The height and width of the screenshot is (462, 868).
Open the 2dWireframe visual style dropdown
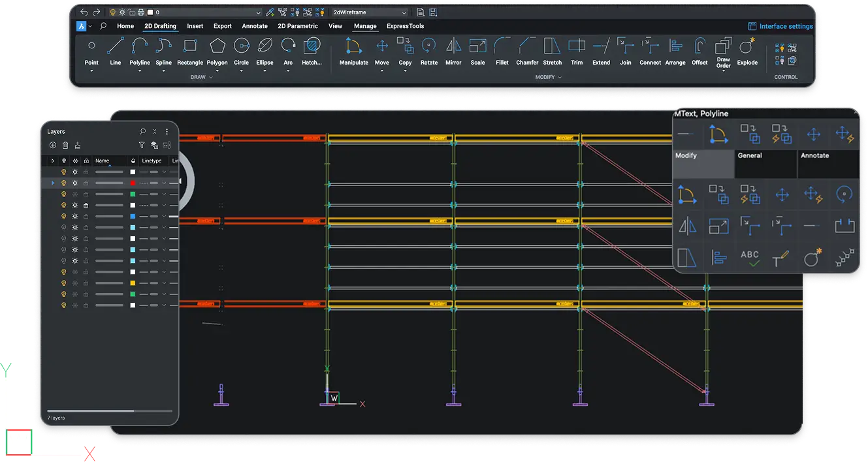pos(370,12)
